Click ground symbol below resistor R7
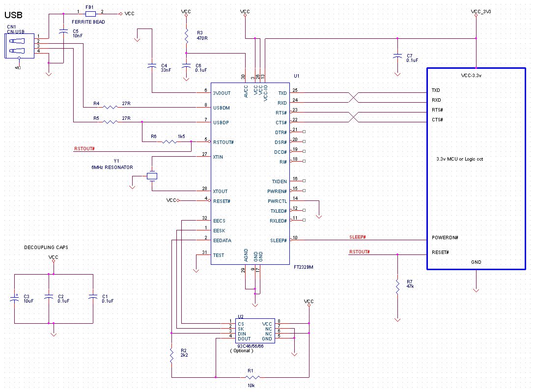The image size is (534, 392). (397, 319)
